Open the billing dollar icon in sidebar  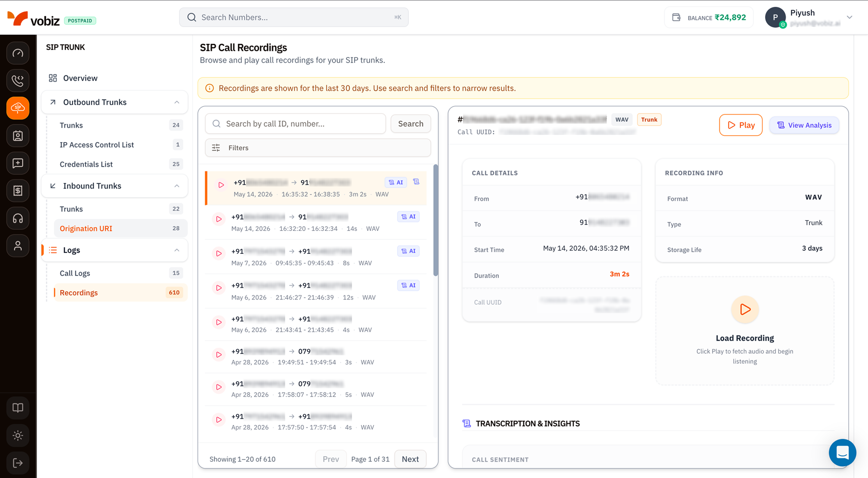click(x=18, y=191)
